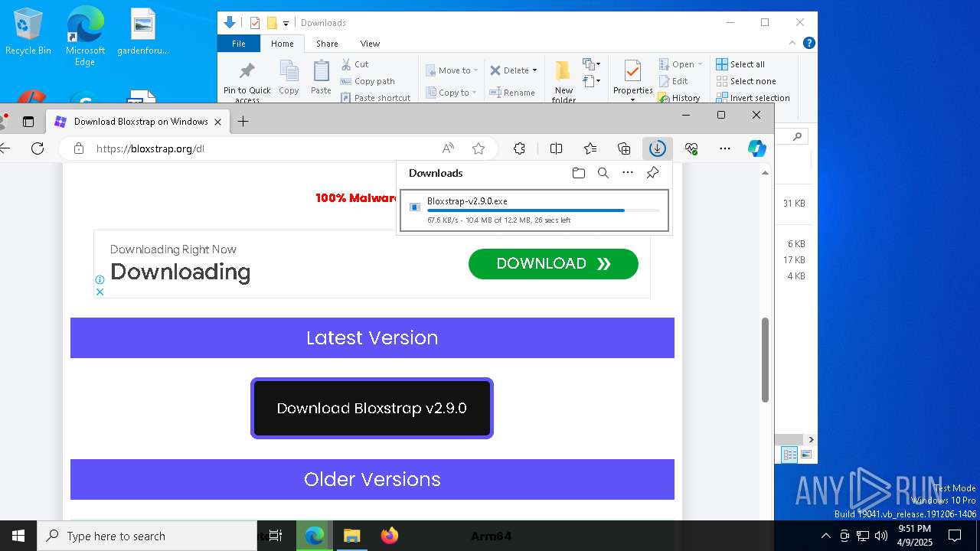The image size is (980, 551).
Task: Switch to Share tab in Explorer
Action: 327,44
